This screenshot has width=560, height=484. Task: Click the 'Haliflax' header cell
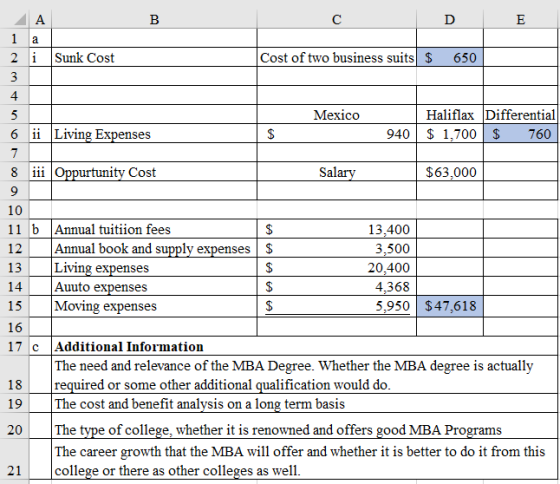point(450,115)
